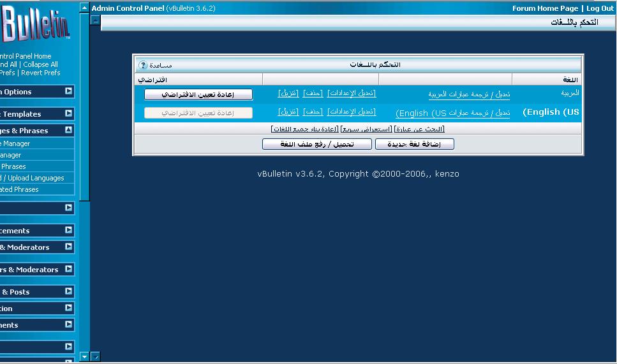
Task: Collapse the Languages & Phrases section arrow
Action: pyautogui.click(x=68, y=130)
